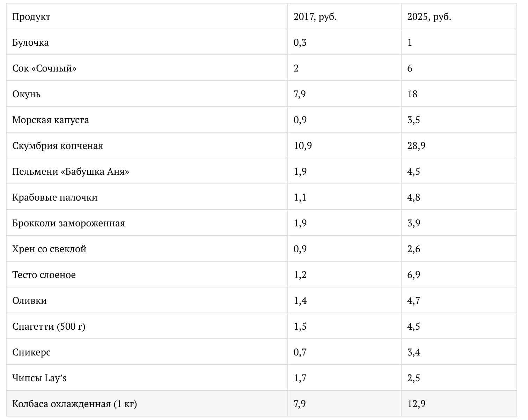This screenshot has width=528, height=420.
Task: Select the 2017 price of Скумбрия копченая
Action: pyautogui.click(x=303, y=146)
